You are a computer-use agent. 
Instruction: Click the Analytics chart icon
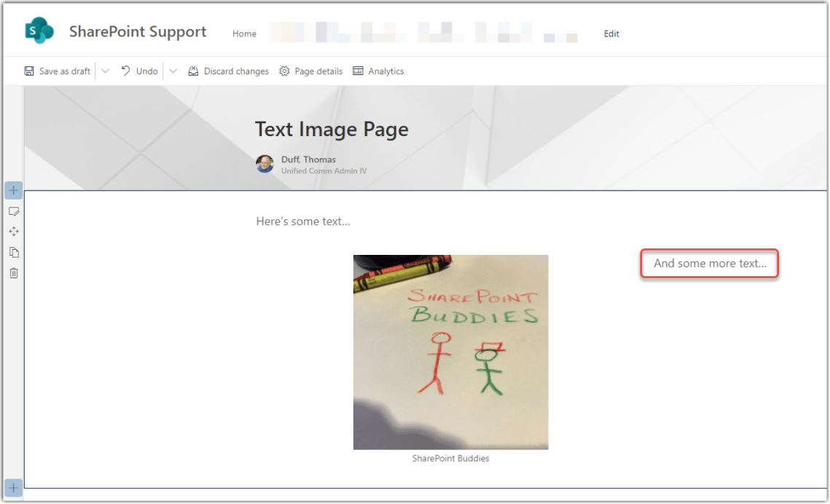357,71
